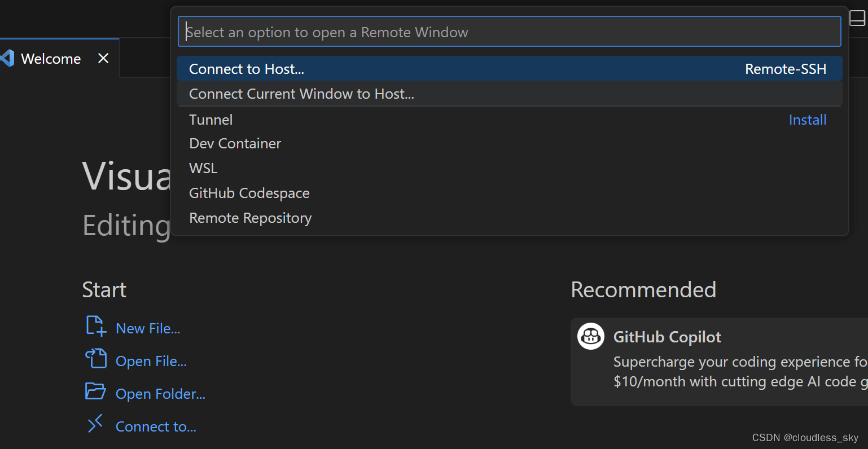
Task: Click the Recommended section heading
Action: [643, 290]
